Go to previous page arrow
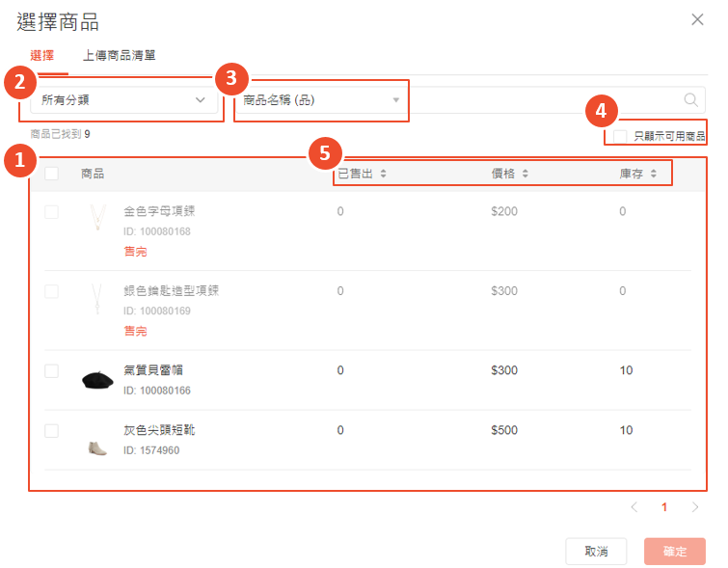The height and width of the screenshot is (568, 728). coord(634,506)
